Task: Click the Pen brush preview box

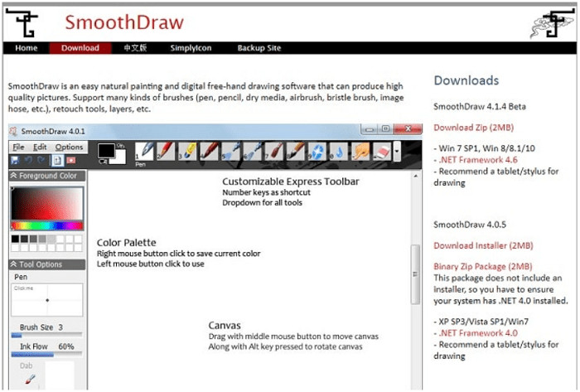Action: tap(47, 300)
